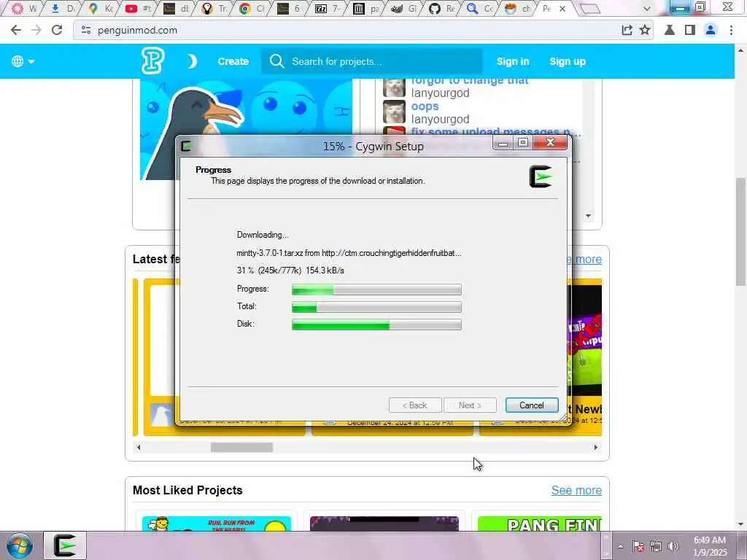The image size is (747, 560).
Task: Close the active PenguinMod tab
Action: (x=562, y=9)
